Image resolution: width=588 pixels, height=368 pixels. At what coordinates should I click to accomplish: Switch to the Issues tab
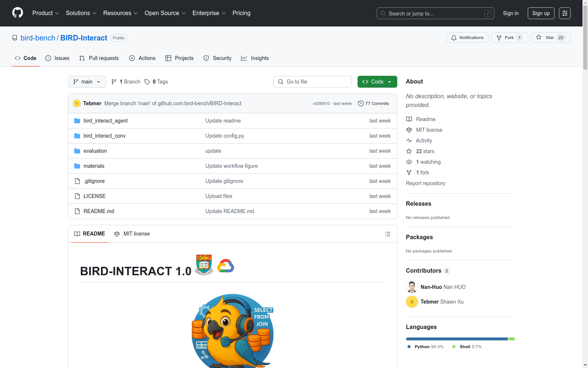coord(57,58)
